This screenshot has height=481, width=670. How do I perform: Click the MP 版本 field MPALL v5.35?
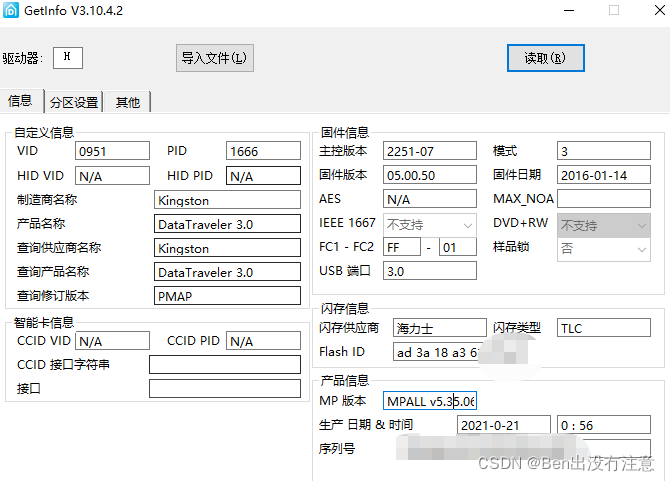click(x=430, y=401)
